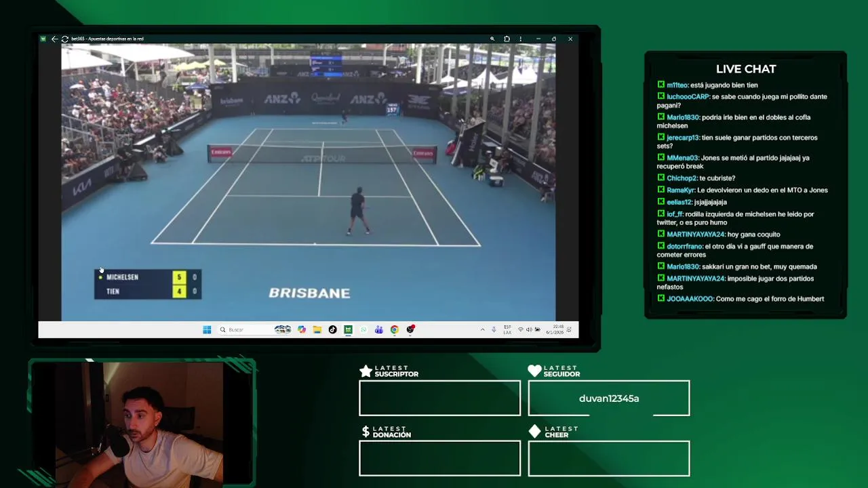The height and width of the screenshot is (488, 868).
Task: Click MICHELSEN name on the scoreboard
Action: [x=122, y=277]
